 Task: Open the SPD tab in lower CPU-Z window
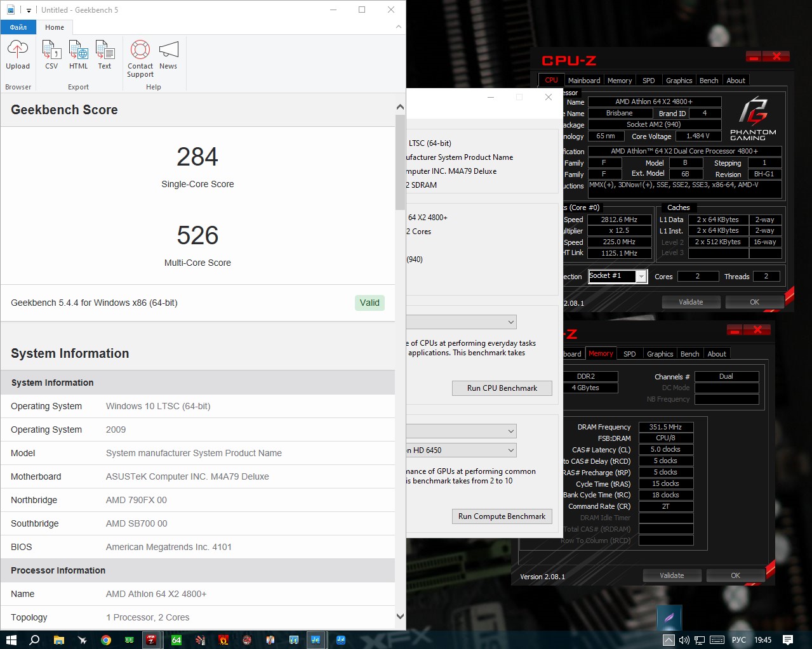[629, 354]
